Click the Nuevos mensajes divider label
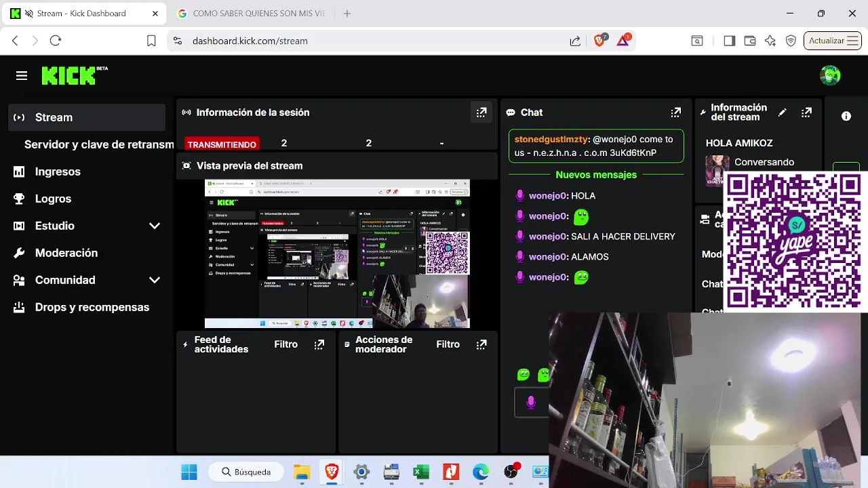The height and width of the screenshot is (488, 868). point(596,175)
